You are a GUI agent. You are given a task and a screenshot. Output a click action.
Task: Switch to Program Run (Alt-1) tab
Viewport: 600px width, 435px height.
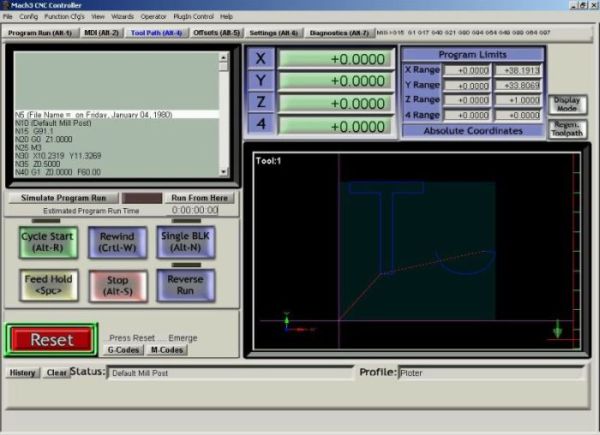click(x=40, y=33)
